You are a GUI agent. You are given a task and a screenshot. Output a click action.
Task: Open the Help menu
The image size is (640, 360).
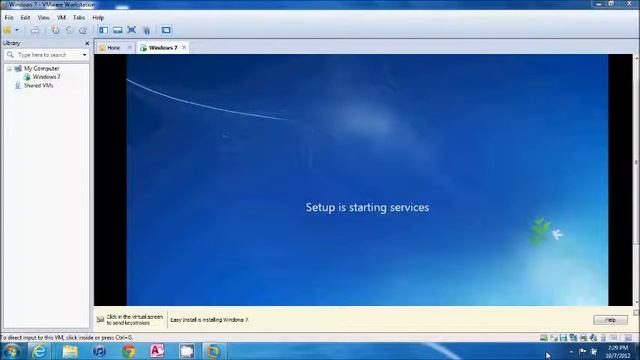pyautogui.click(x=98, y=18)
